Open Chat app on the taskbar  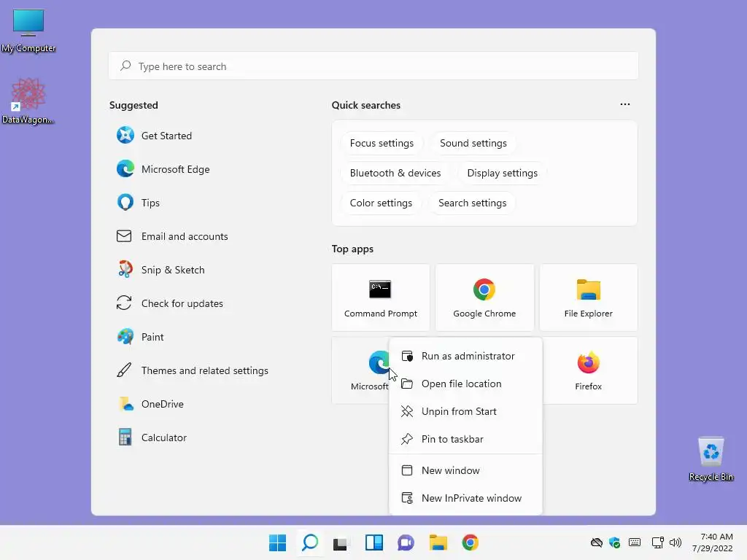click(x=406, y=542)
